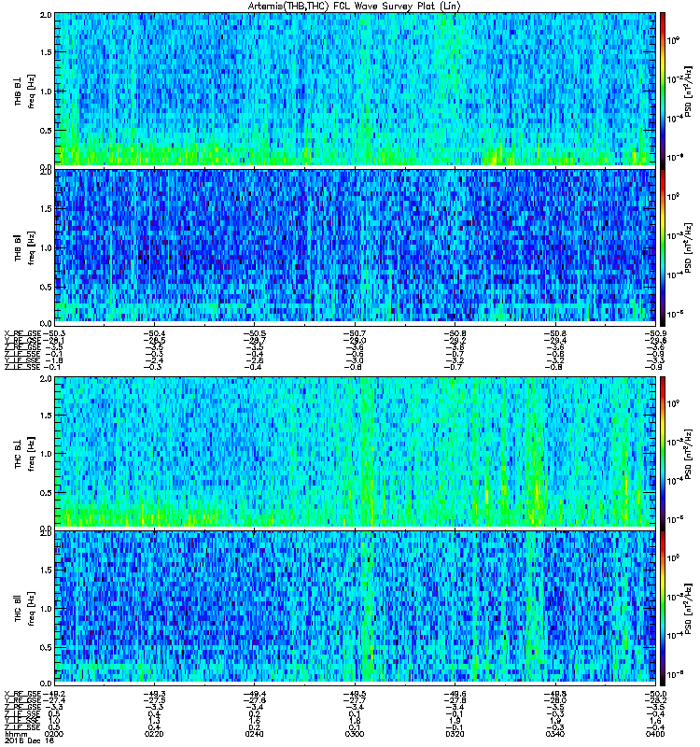Click the X_RE_GSE value -49.6
This screenshot has width=700, height=747.
[455, 694]
